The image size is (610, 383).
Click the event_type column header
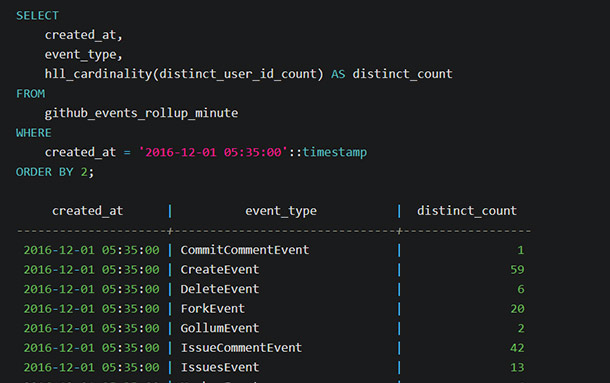281,211
